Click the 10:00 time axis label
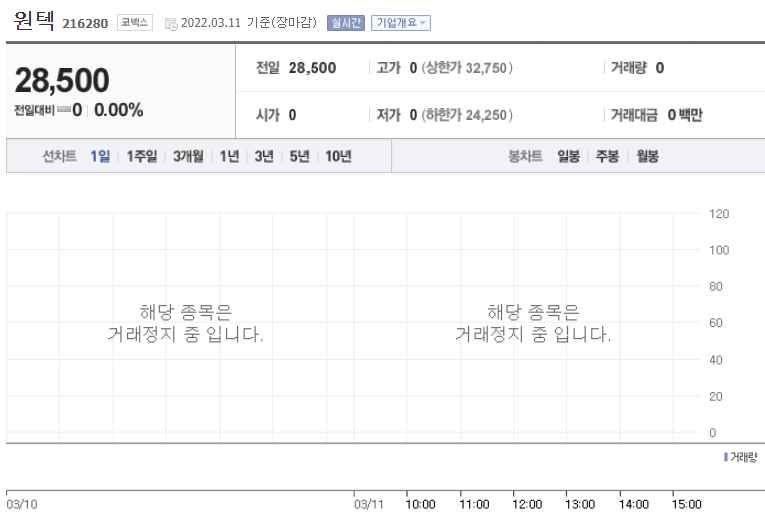765x526 pixels. click(421, 505)
